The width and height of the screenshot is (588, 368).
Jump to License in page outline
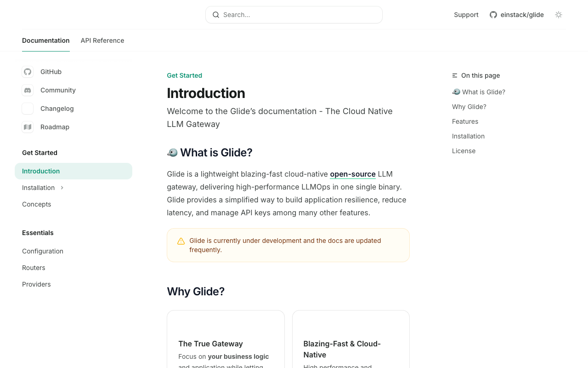coord(464,151)
